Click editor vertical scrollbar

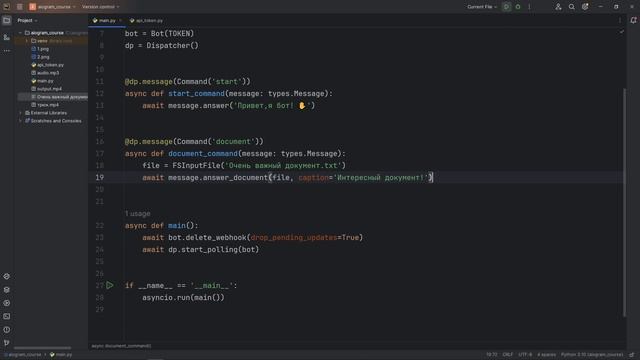(624, 202)
